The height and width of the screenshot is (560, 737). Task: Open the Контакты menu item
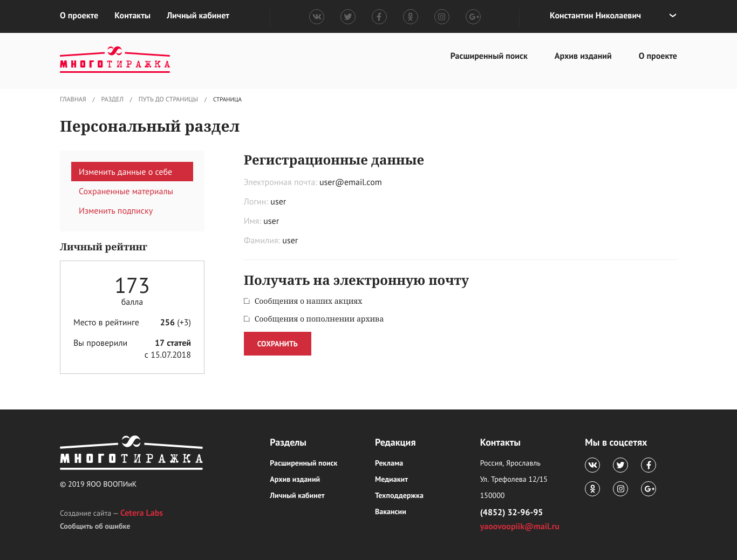(132, 16)
